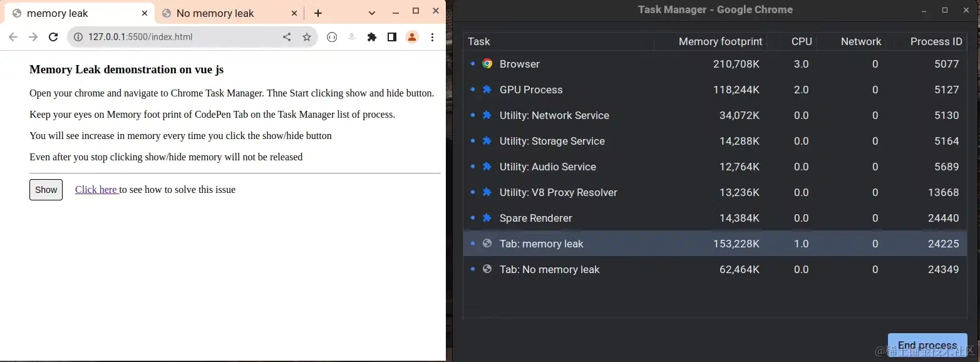The image size is (980, 362).
Task: Switch to the "No memory leak" tab
Action: [215, 13]
